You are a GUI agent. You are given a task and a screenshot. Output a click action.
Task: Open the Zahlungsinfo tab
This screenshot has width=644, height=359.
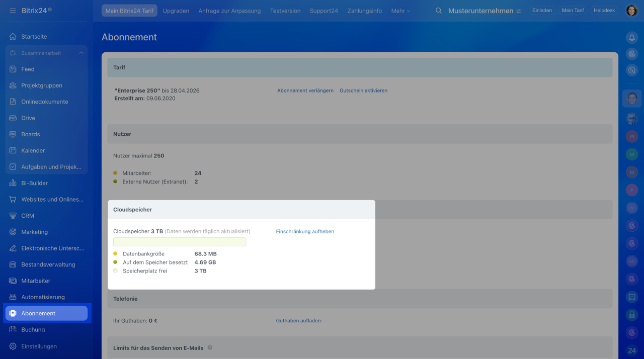[x=364, y=11]
